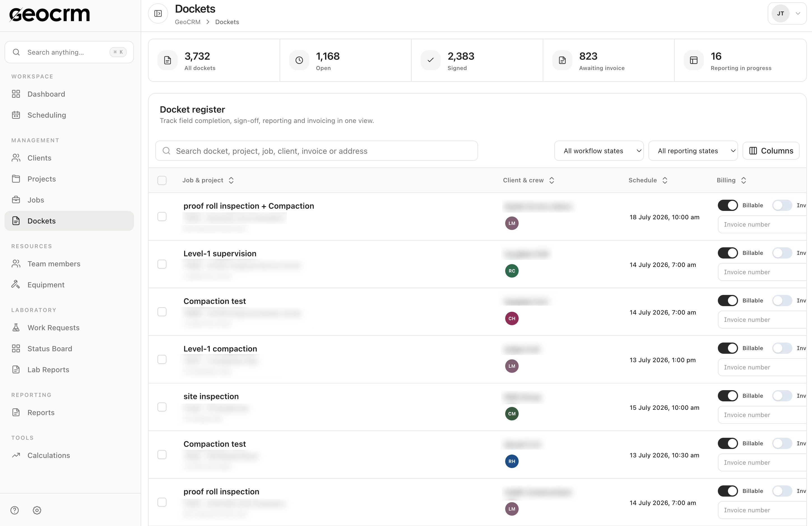Expand the user account menu chevron
This screenshot has height=526, width=812.
[x=798, y=14]
